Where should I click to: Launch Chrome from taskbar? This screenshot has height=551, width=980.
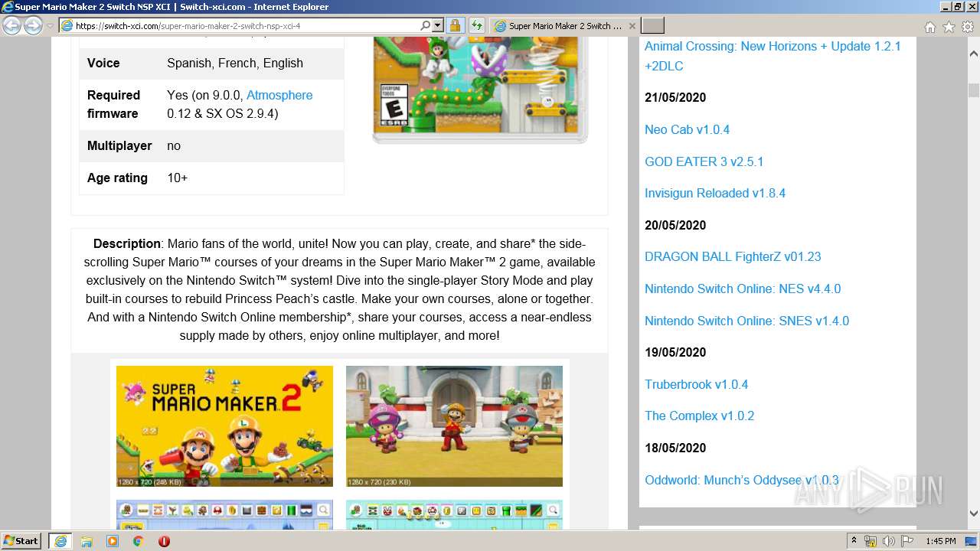138,541
